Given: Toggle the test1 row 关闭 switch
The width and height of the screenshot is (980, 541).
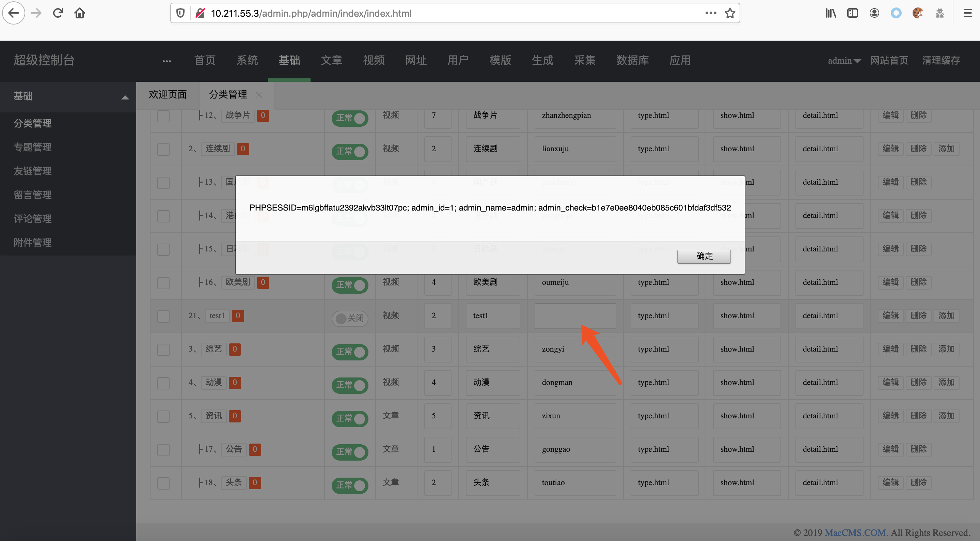Looking at the screenshot, I should (x=350, y=318).
